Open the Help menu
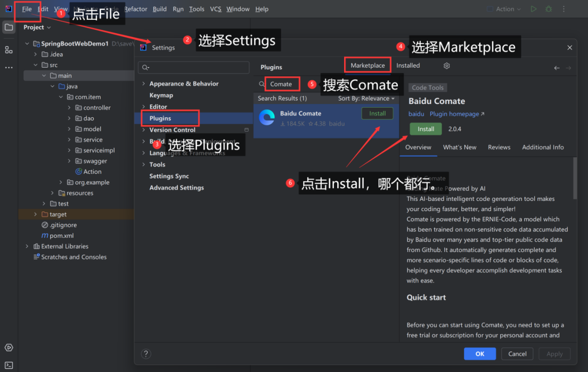The image size is (588, 372). coord(262,9)
